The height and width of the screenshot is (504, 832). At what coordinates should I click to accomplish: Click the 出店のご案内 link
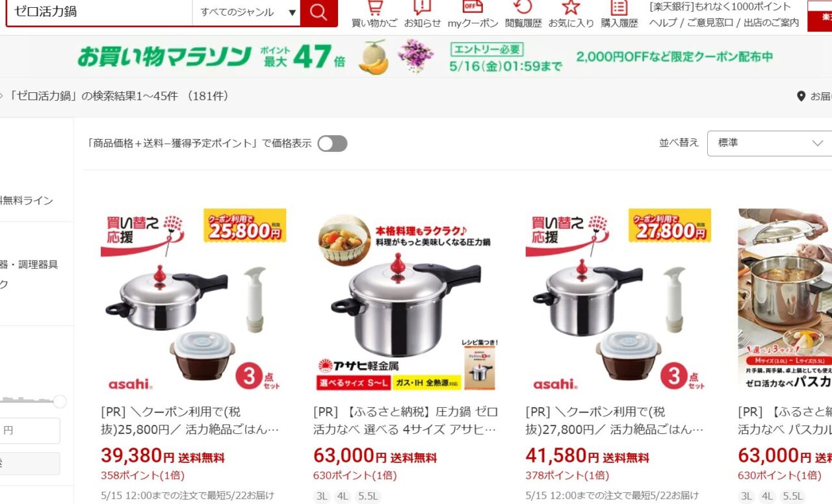tap(772, 23)
